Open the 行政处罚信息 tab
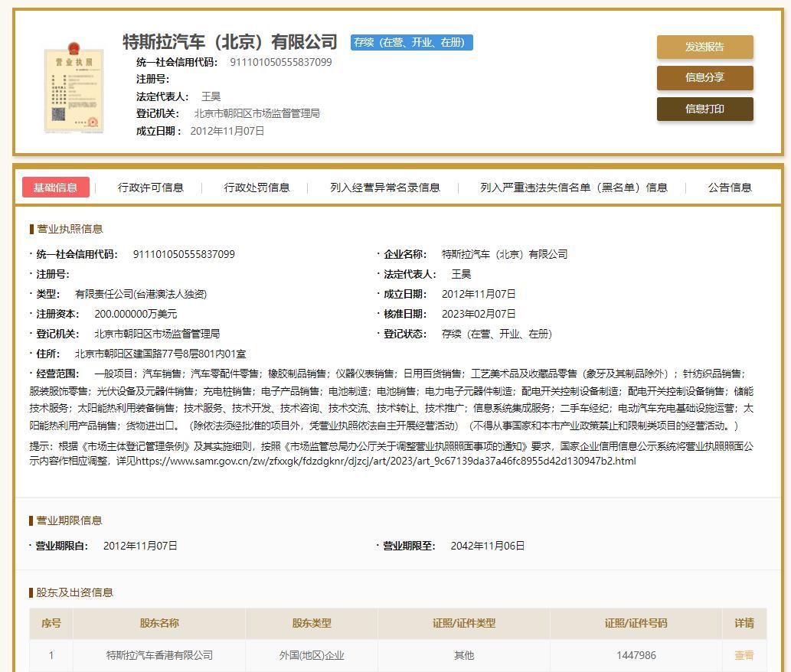Viewport: 791px width, 672px height. click(x=257, y=188)
